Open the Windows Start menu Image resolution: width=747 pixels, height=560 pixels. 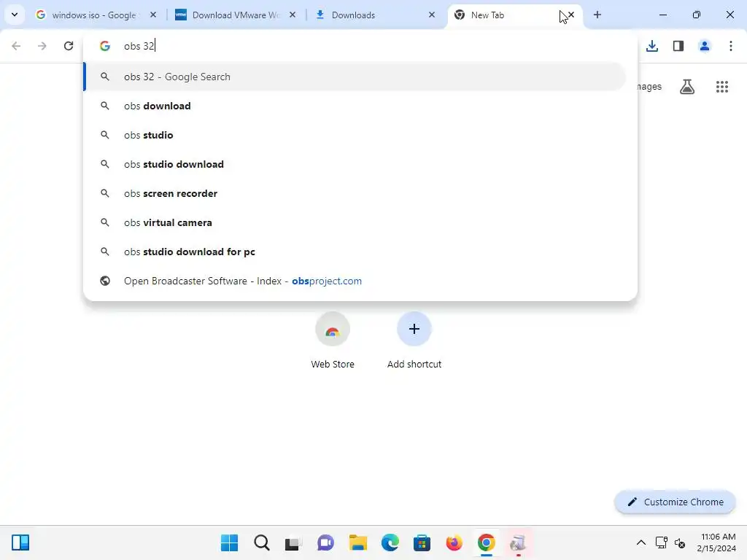pos(230,542)
